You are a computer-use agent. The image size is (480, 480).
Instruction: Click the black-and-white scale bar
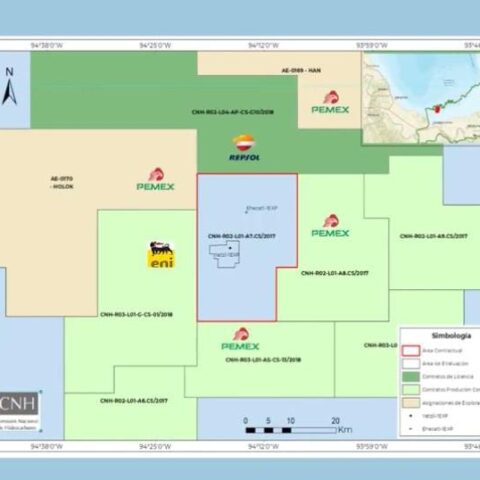tap(291, 430)
